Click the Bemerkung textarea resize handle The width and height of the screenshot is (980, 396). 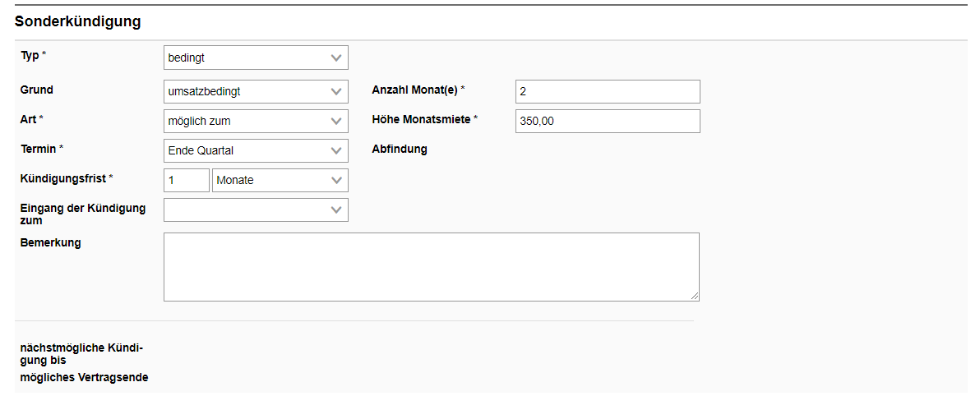tap(695, 297)
